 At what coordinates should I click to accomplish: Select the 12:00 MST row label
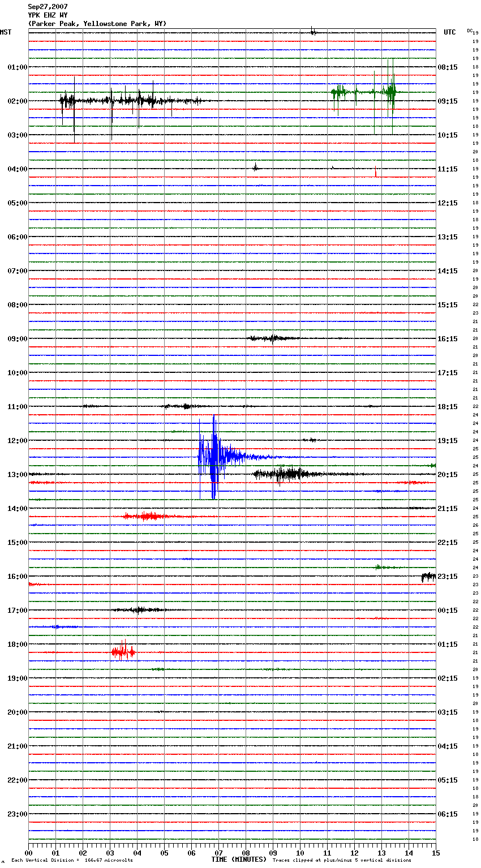point(17,440)
